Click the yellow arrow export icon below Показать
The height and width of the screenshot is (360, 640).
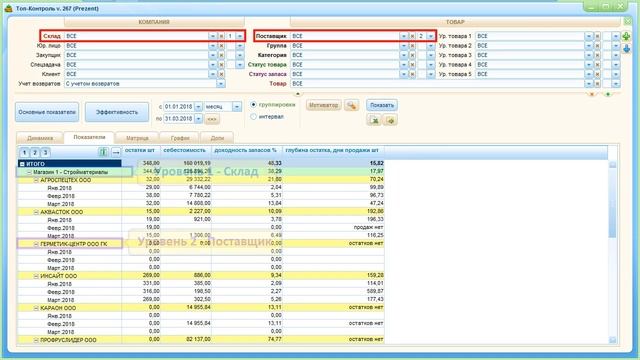pos(390,120)
